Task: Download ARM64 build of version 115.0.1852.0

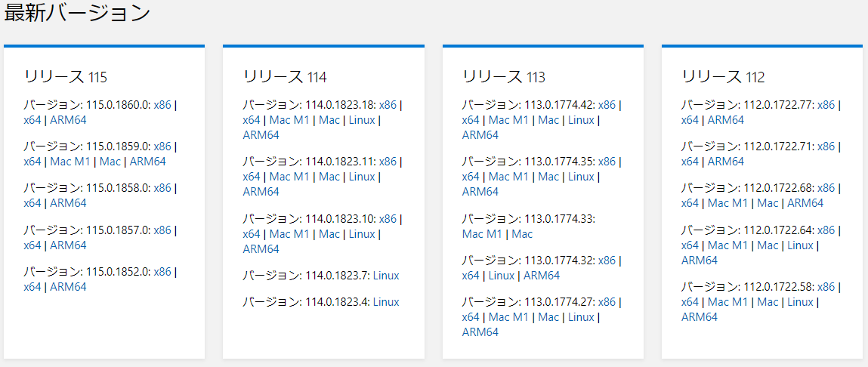Action: click(68, 287)
